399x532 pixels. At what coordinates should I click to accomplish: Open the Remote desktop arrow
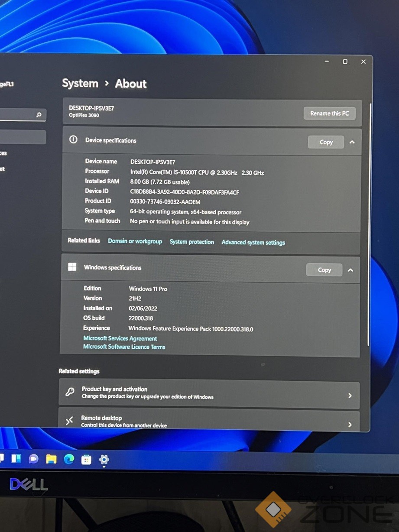(350, 425)
